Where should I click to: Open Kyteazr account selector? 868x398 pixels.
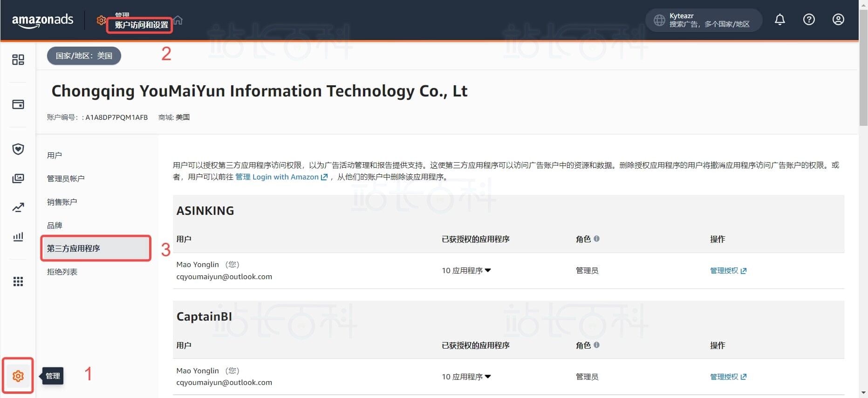(704, 20)
